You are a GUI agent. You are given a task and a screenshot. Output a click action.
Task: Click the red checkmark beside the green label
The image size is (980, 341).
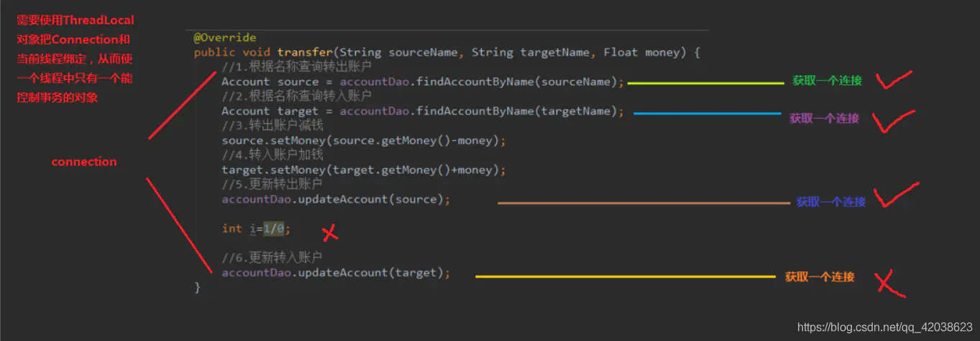894,79
